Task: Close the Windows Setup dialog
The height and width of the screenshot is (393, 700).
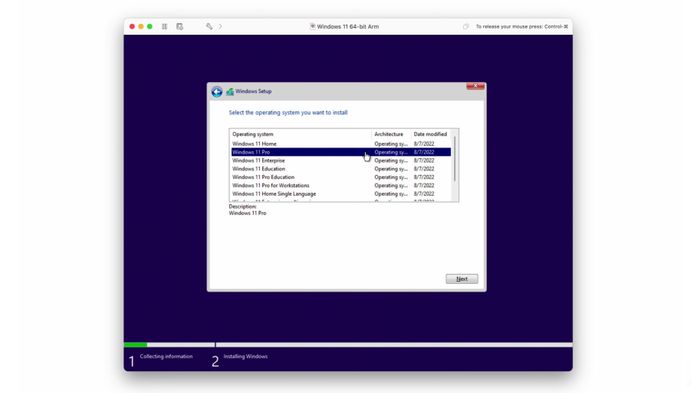Action: coord(475,86)
